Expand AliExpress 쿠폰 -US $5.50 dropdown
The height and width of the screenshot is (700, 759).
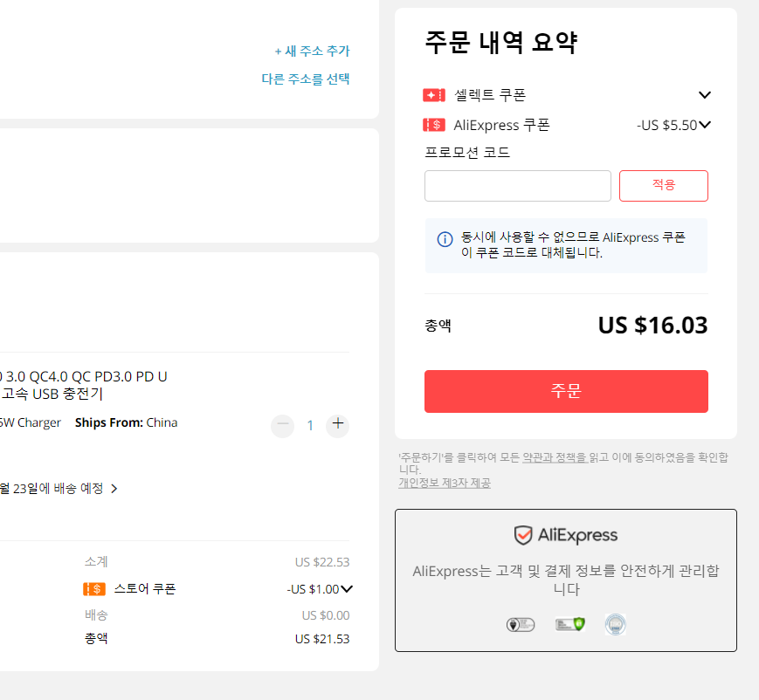(705, 125)
